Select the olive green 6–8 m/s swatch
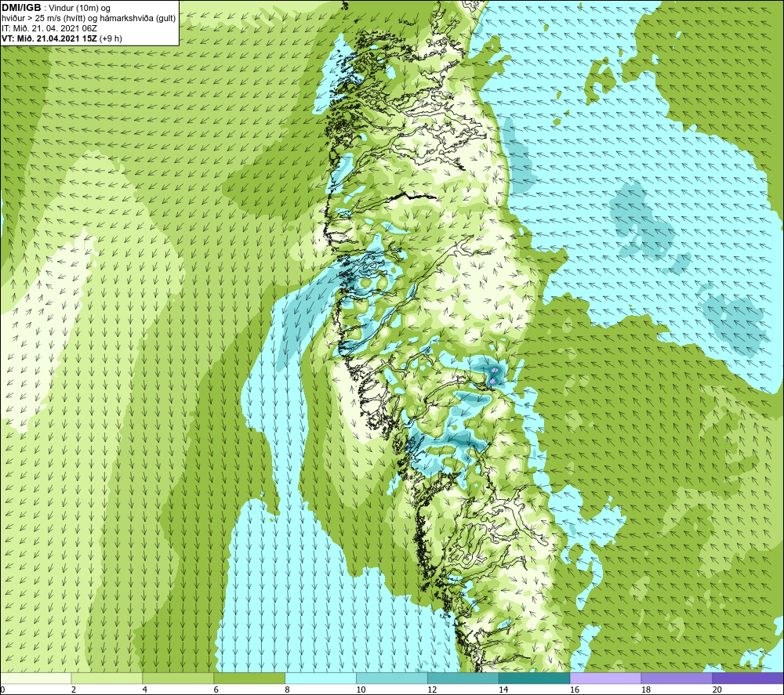The width and height of the screenshot is (784, 695). (x=249, y=678)
